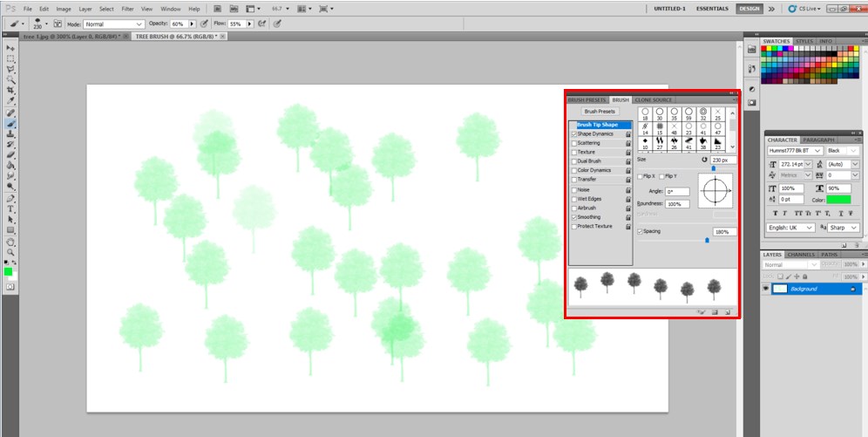Select the Path Selection tool

[x=10, y=220]
